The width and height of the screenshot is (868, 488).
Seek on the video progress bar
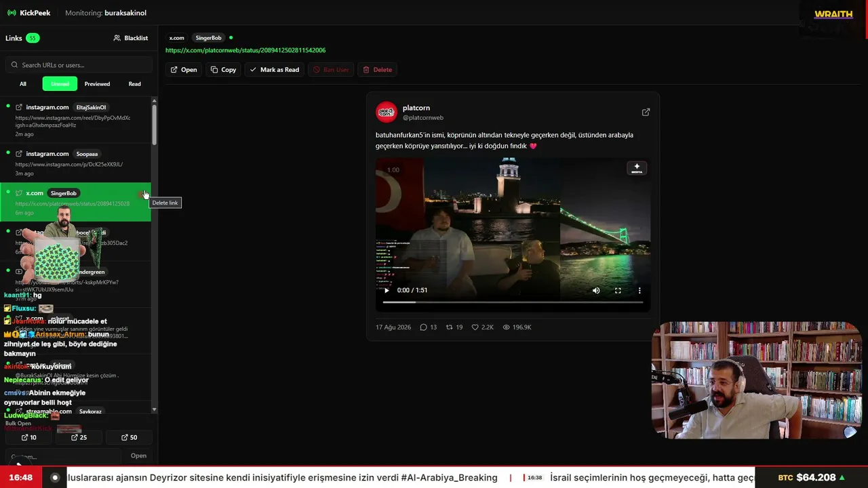[513, 302]
